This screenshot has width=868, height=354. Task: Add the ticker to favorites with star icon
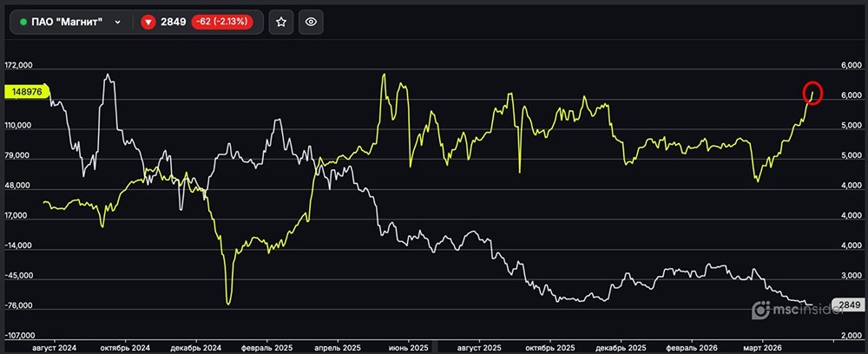pyautogui.click(x=281, y=23)
